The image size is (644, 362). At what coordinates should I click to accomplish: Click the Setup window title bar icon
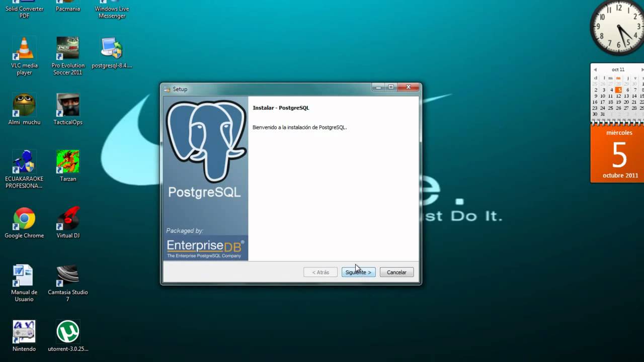(168, 89)
